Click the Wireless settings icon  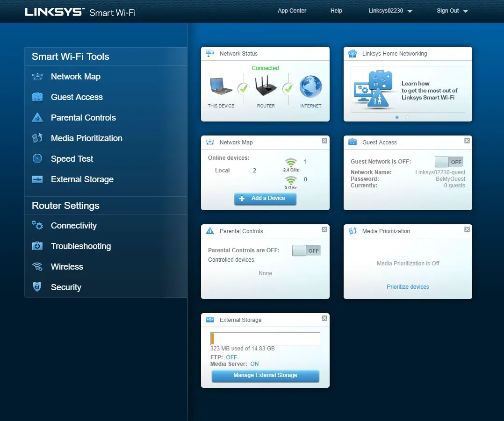(x=37, y=266)
